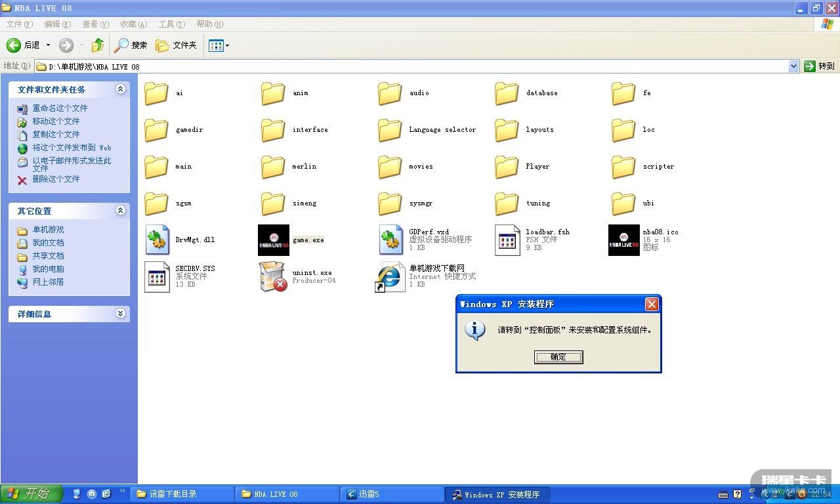The width and height of the screenshot is (840, 504).
Task: Click the Up folder toolbar icon
Action: pos(98,45)
